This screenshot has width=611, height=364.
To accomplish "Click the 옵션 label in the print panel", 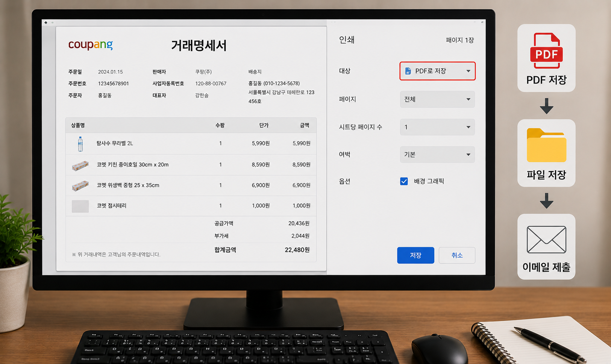I will 345,181.
